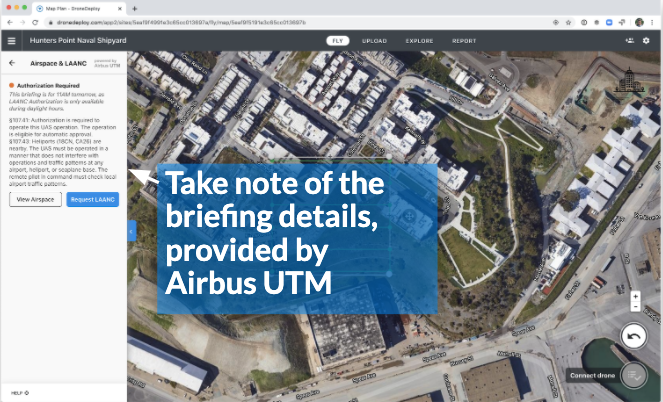Switch to the EXPLORE tab
The width and height of the screenshot is (663, 402).
pyautogui.click(x=419, y=41)
